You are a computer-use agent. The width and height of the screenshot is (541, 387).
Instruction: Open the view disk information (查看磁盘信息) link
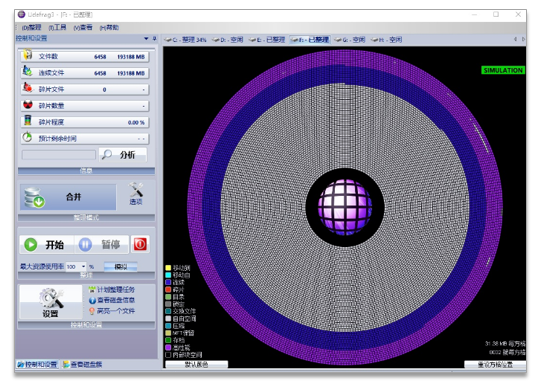(111, 300)
